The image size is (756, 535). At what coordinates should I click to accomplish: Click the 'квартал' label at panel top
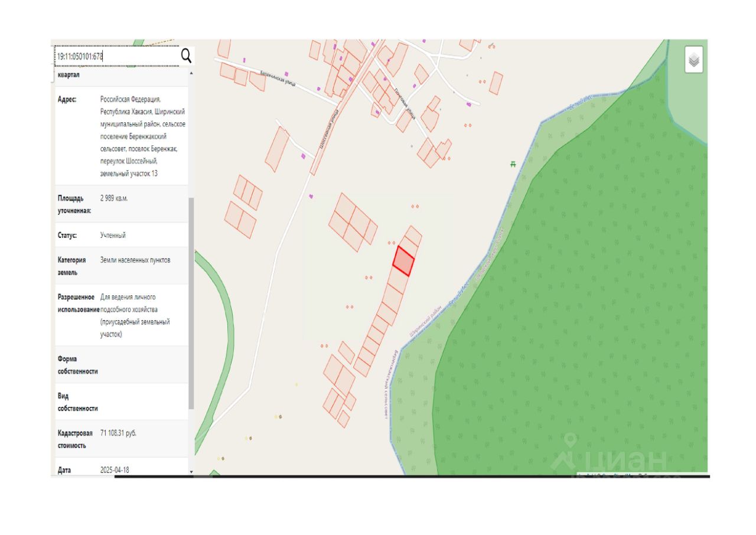tap(69, 76)
